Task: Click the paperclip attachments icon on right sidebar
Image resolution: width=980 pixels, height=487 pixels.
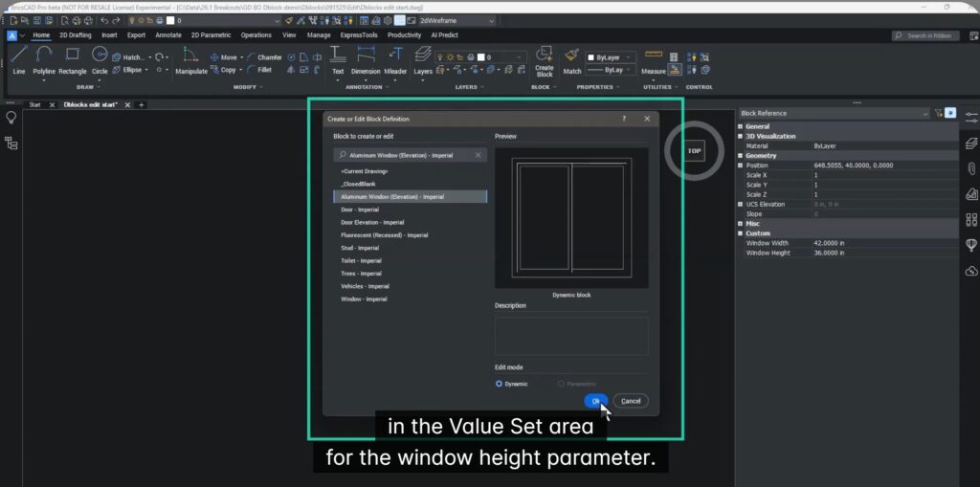Action: 971,168
